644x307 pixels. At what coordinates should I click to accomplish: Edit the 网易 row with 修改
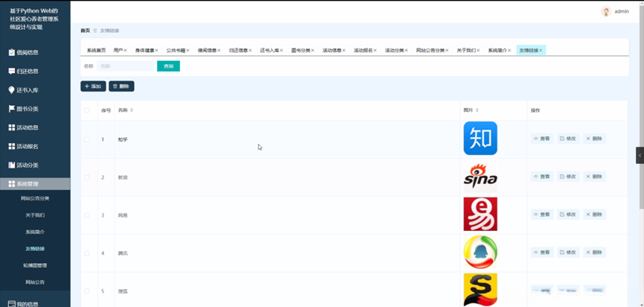click(568, 215)
